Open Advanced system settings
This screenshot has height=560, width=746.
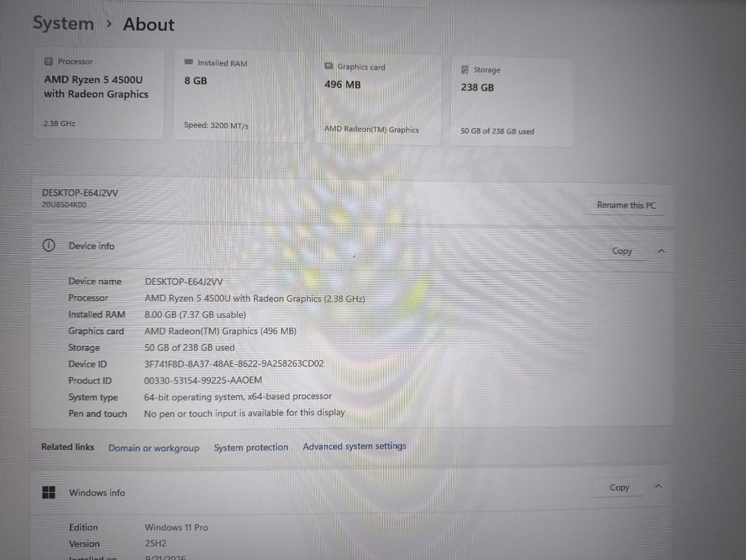[354, 446]
